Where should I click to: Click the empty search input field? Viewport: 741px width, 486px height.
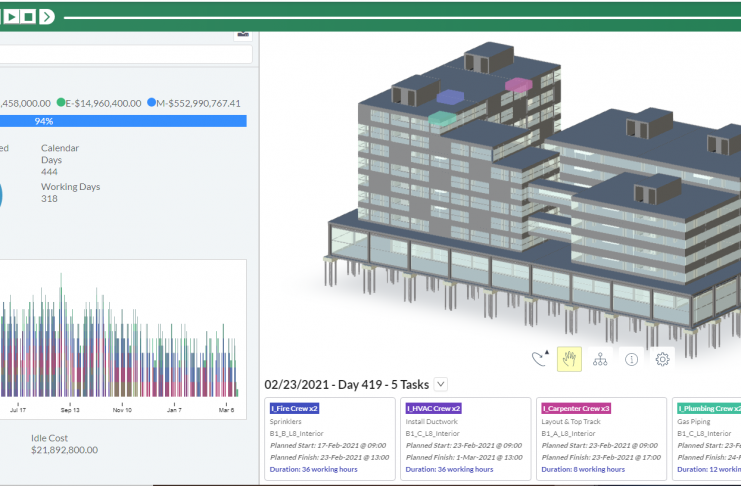point(125,55)
